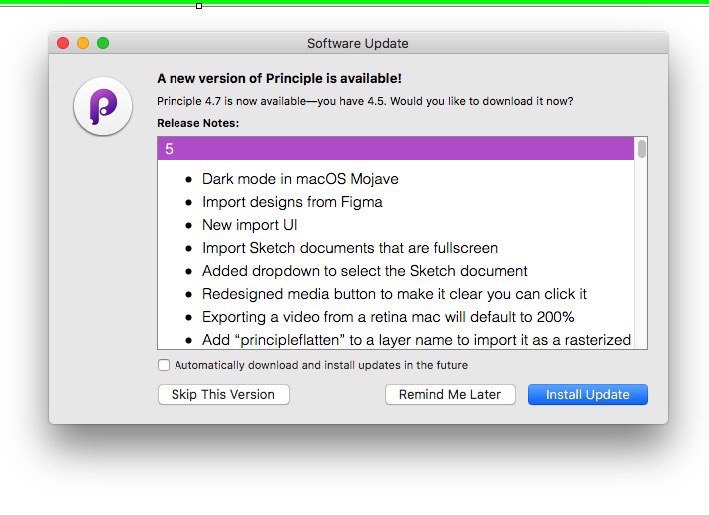
Task: Click the Software Update title bar text
Action: tap(358, 43)
